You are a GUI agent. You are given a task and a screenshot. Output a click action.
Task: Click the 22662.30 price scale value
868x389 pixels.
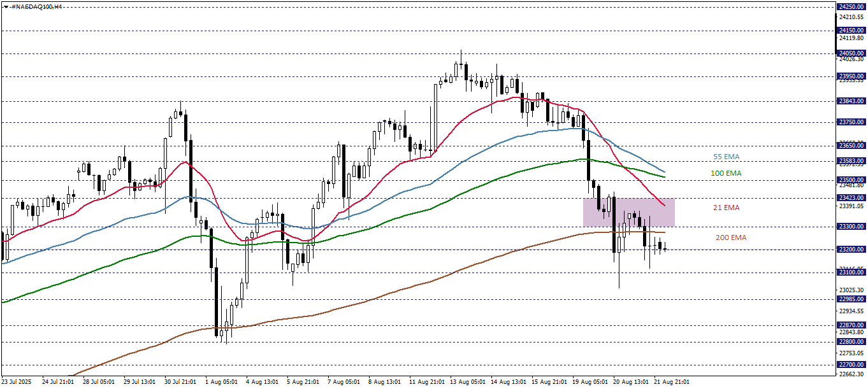point(852,375)
